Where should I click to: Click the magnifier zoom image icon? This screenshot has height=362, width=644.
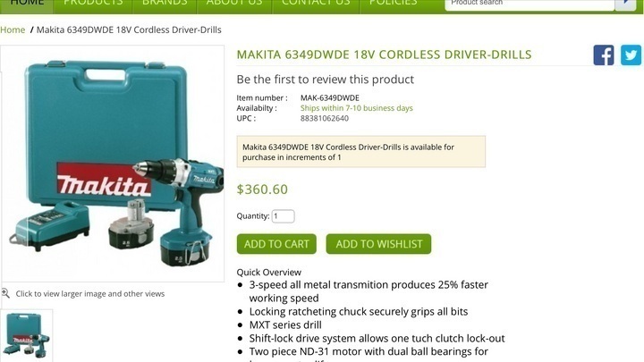5,293
